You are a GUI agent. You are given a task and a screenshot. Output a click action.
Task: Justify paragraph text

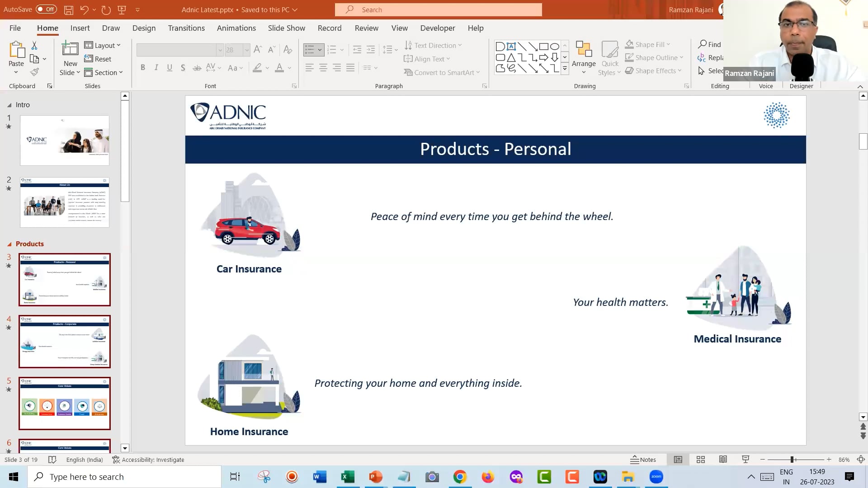coord(350,68)
